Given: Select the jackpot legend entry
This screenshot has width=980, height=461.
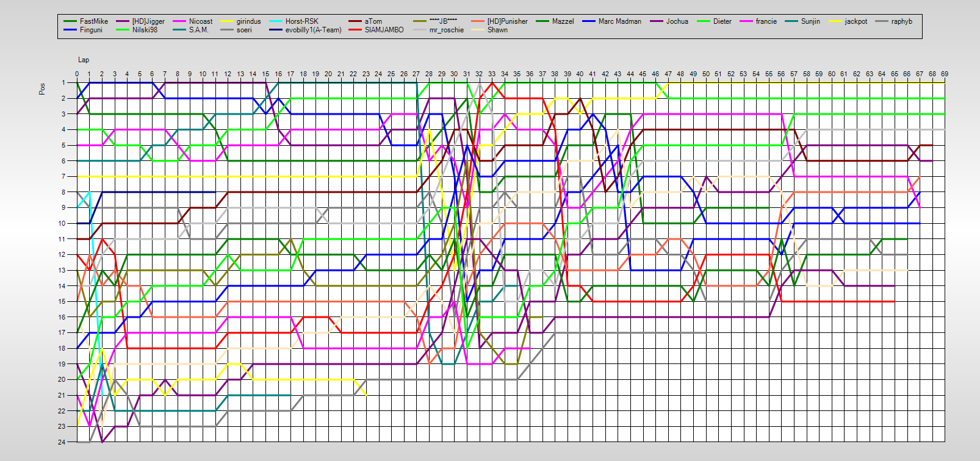Looking at the screenshot, I should 856,21.
